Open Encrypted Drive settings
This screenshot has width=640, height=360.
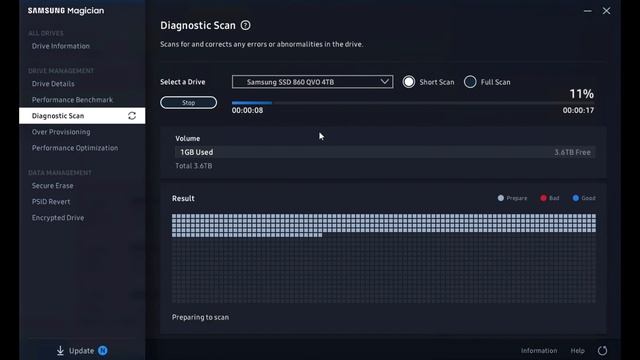click(58, 218)
